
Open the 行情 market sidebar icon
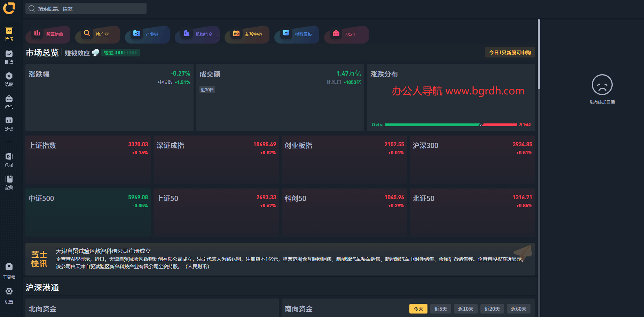[9, 34]
